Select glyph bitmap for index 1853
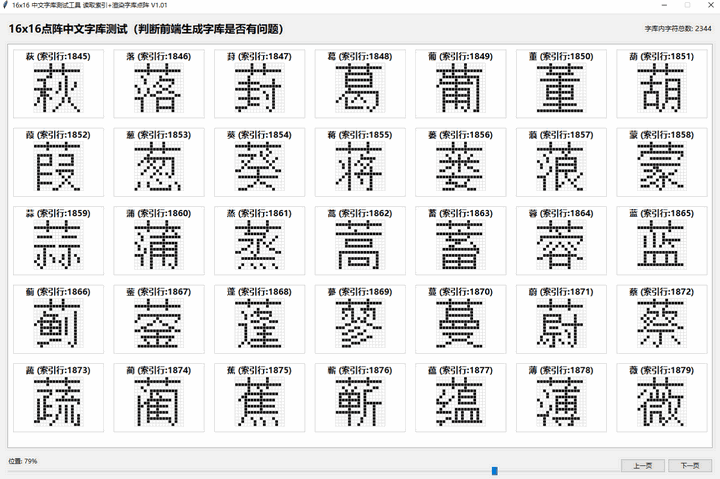 158,167
